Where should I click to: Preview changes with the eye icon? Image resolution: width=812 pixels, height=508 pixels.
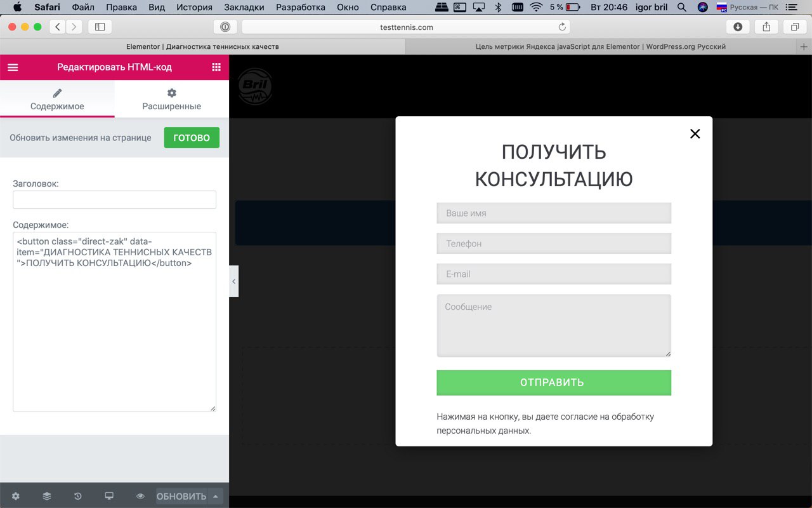[140, 496]
